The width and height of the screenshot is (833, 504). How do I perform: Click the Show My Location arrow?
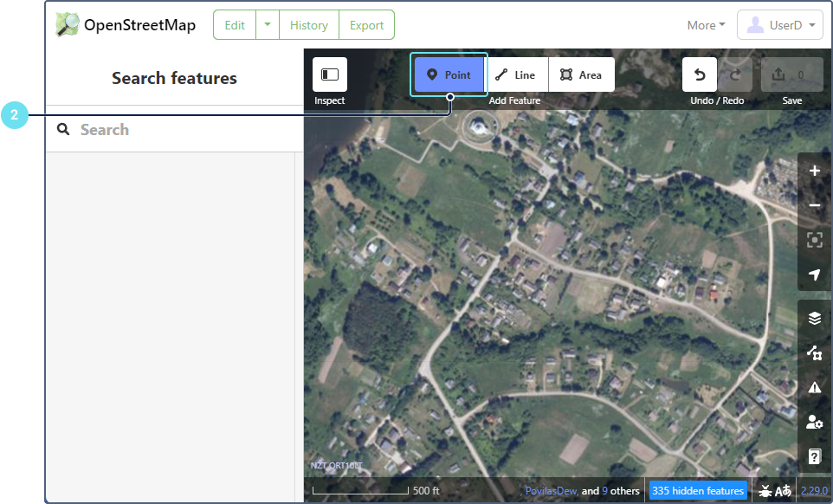tap(814, 275)
